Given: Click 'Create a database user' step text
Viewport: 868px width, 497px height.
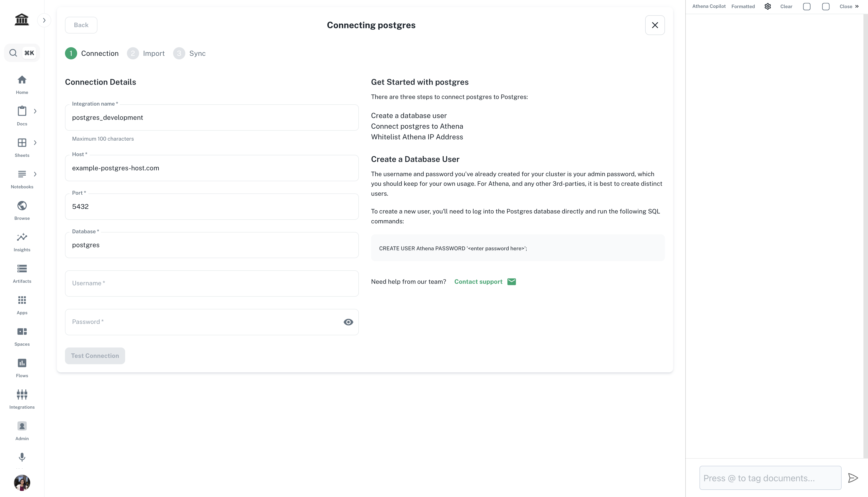Looking at the screenshot, I should [x=409, y=116].
